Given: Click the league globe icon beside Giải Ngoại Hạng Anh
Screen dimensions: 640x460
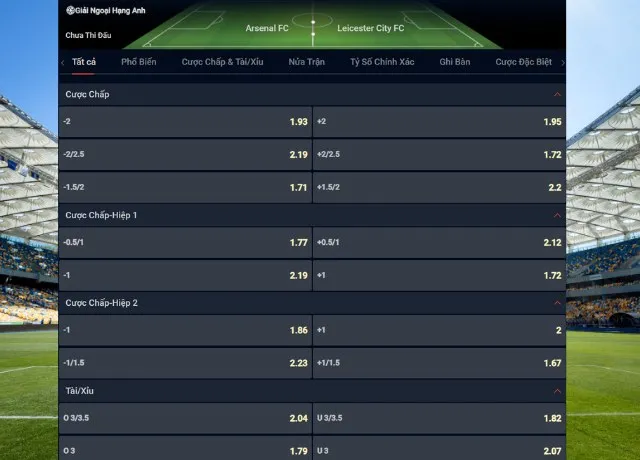Looking at the screenshot, I should pyautogui.click(x=70, y=10).
